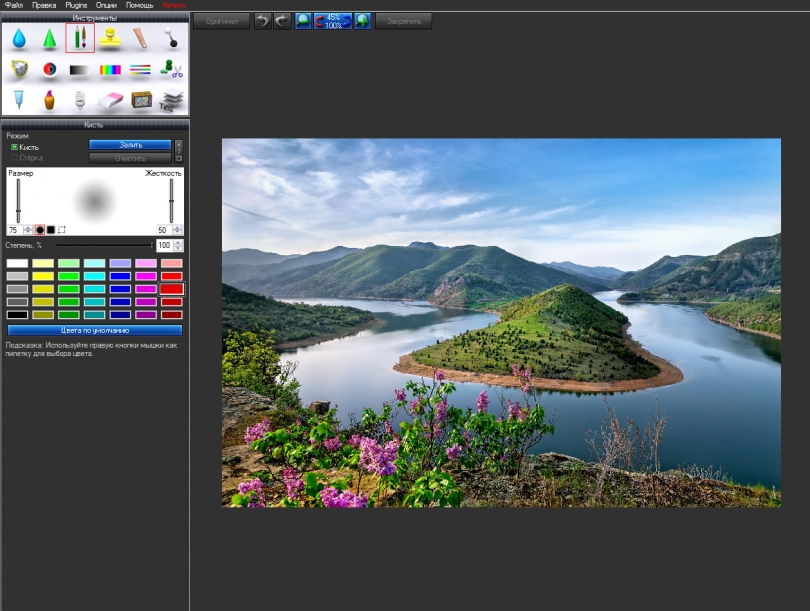The image size is (810, 611).
Task: Open the Файл menu
Action: [x=13, y=5]
